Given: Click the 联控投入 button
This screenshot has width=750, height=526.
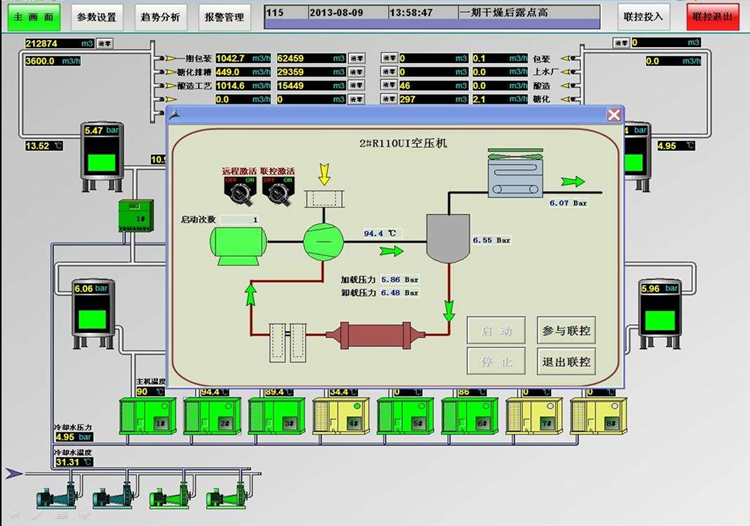Looking at the screenshot, I should pos(643,17).
